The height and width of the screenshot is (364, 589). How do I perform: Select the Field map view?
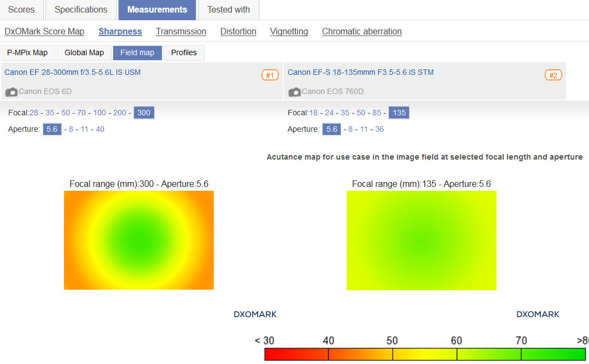coord(137,53)
